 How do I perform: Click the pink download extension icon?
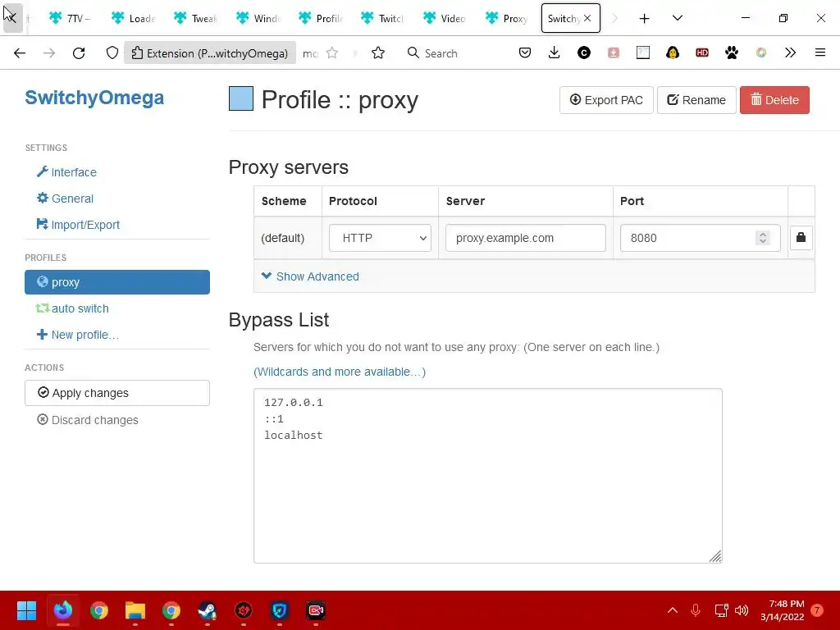(614, 52)
